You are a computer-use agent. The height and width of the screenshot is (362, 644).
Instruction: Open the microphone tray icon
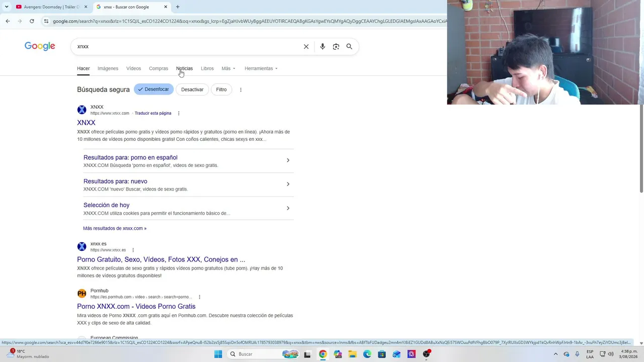[577, 354]
